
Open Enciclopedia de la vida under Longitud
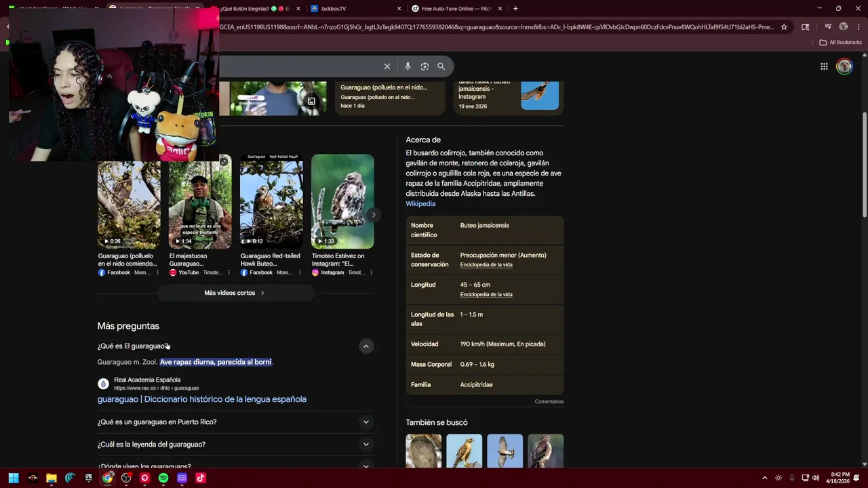pos(486,295)
